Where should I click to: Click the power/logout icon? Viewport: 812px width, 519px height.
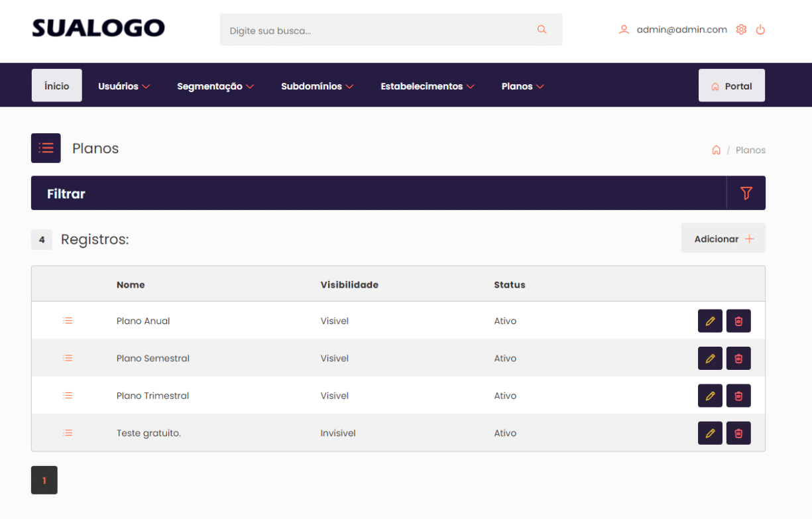pos(760,29)
